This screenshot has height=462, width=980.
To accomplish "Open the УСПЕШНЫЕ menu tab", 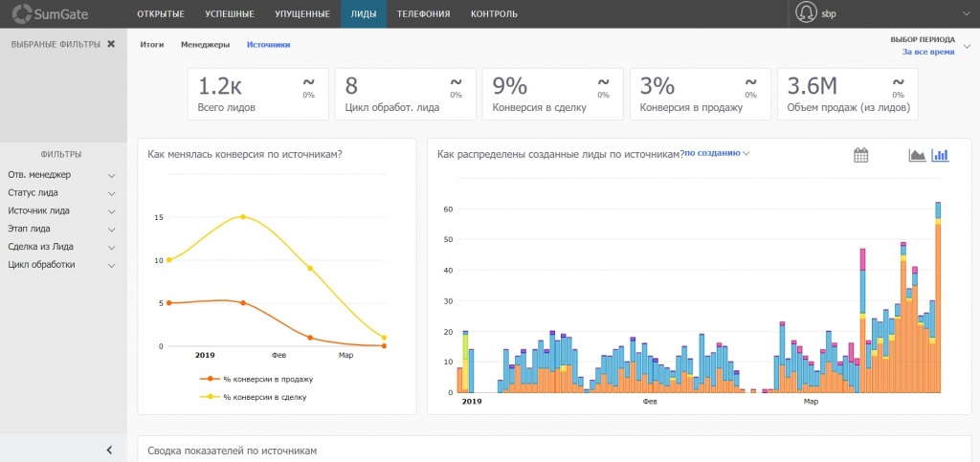I will [x=230, y=13].
